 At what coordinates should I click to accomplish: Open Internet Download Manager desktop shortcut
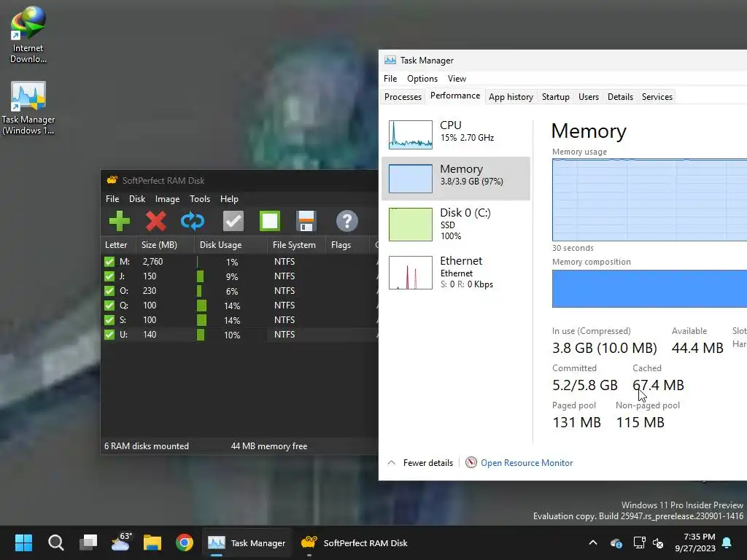pyautogui.click(x=28, y=34)
